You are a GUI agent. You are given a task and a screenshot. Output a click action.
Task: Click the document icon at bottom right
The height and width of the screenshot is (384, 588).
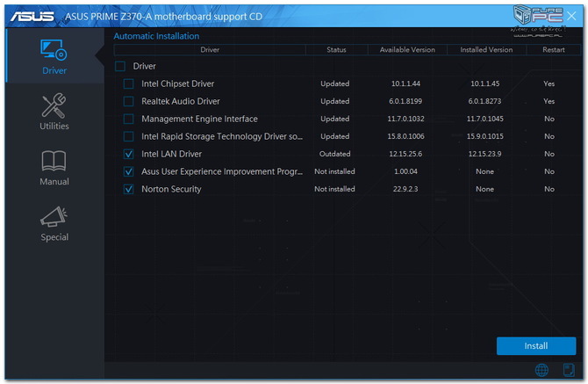(x=569, y=370)
